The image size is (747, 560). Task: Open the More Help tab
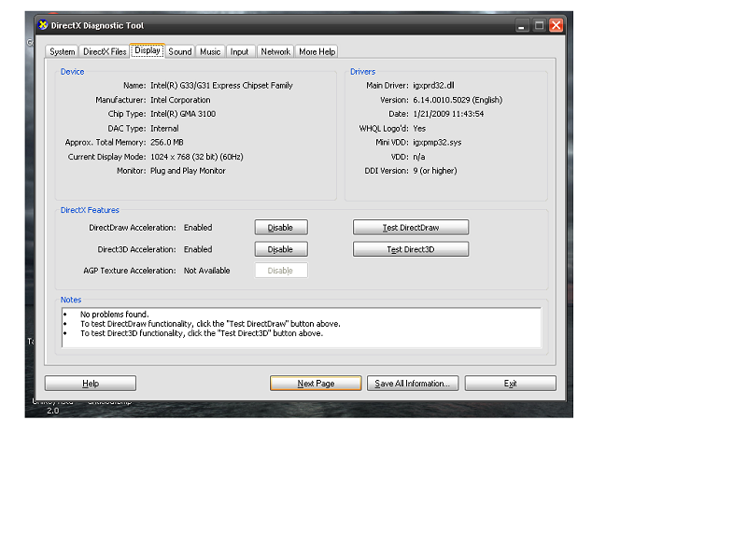317,51
